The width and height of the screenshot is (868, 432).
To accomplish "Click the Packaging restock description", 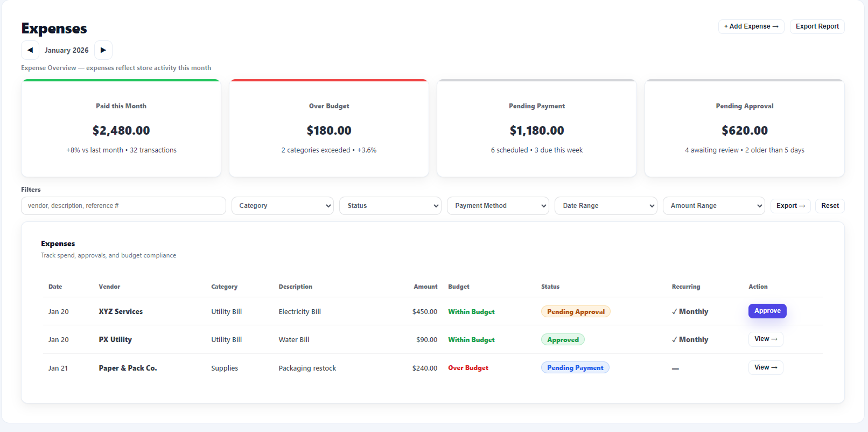I will tap(307, 368).
